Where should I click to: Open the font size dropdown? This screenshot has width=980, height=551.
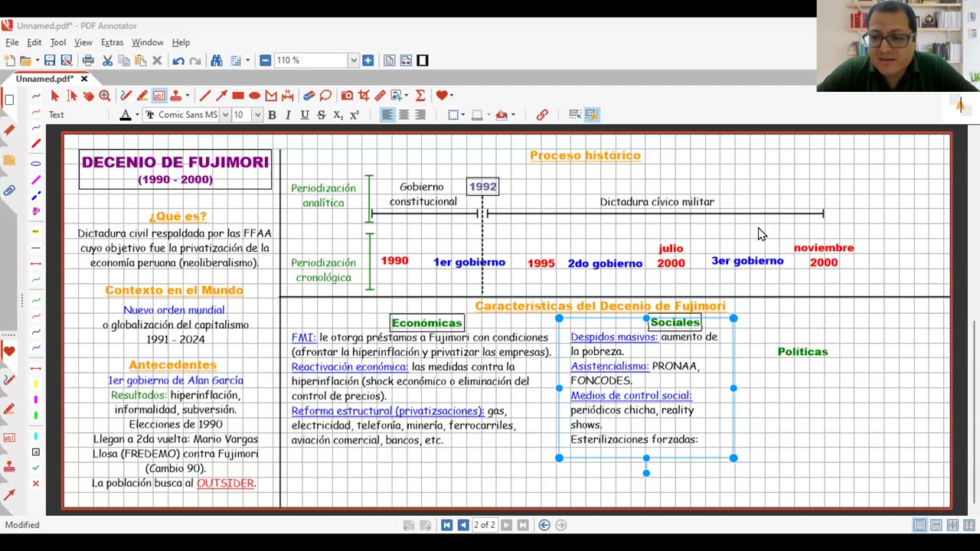point(257,115)
